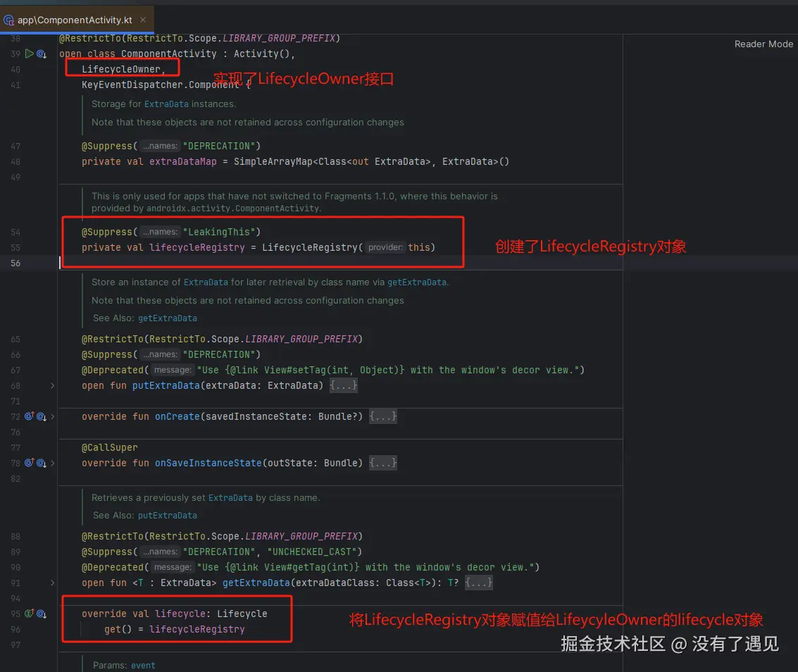Expand the folded putExtraData function at line 68

point(52,386)
